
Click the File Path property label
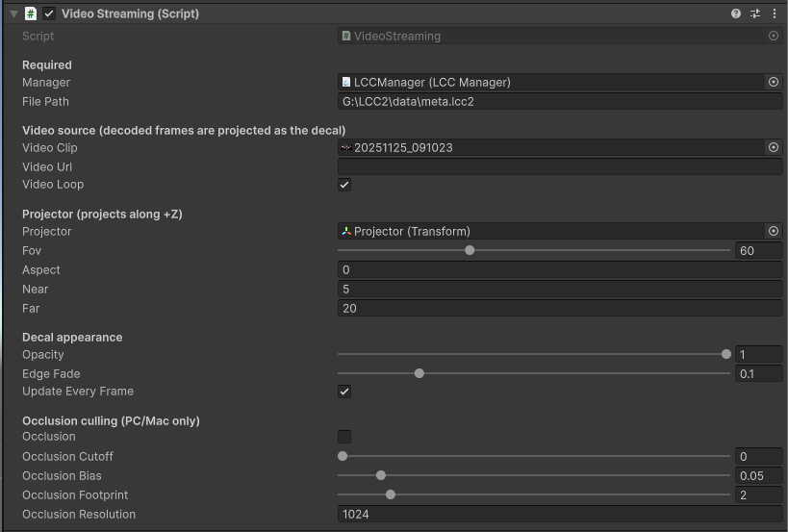(x=45, y=101)
